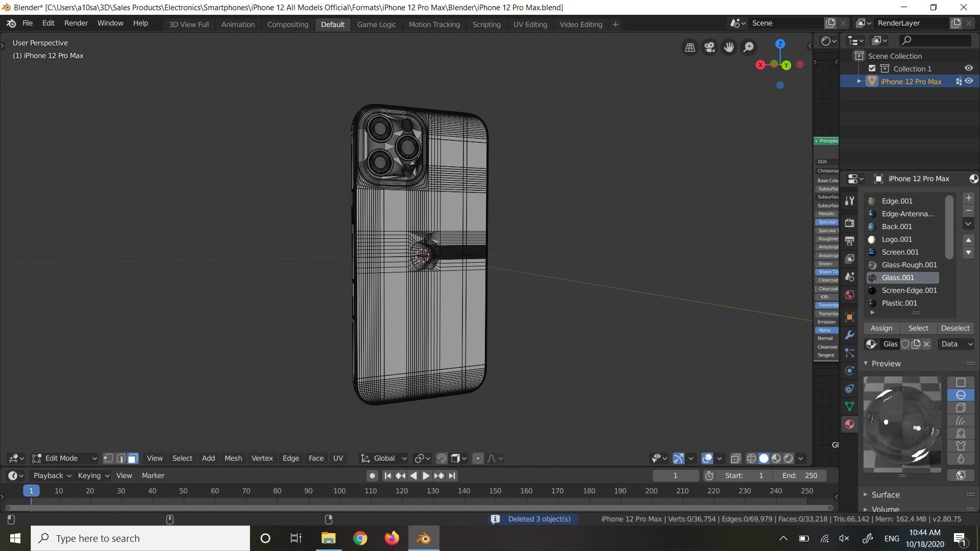Open the material Data link dropdown
The image size is (980, 551).
pyautogui.click(x=955, y=344)
